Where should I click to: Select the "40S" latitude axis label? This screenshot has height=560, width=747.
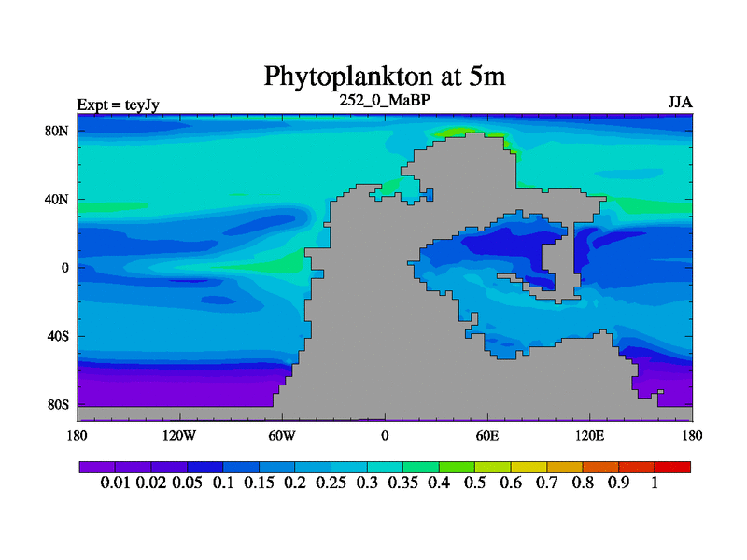pyautogui.click(x=59, y=336)
